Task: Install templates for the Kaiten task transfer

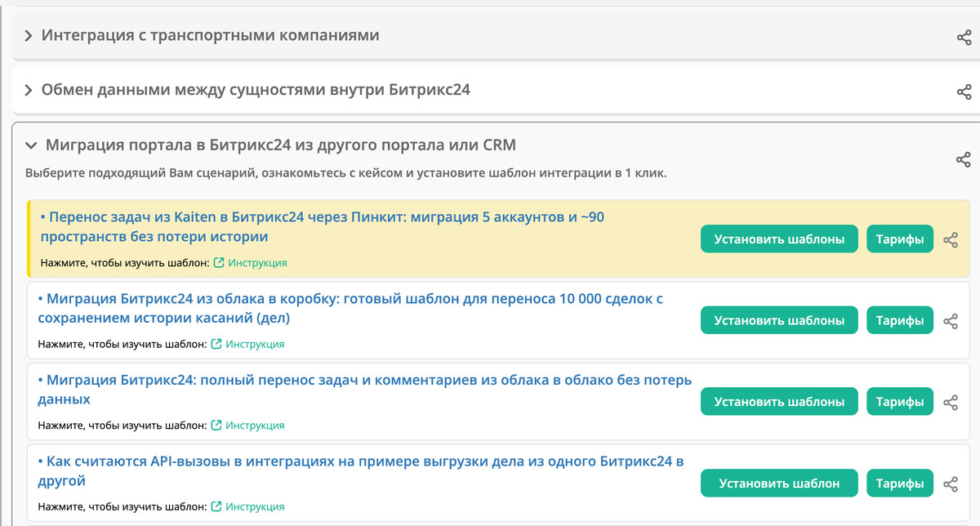Action: (x=779, y=239)
